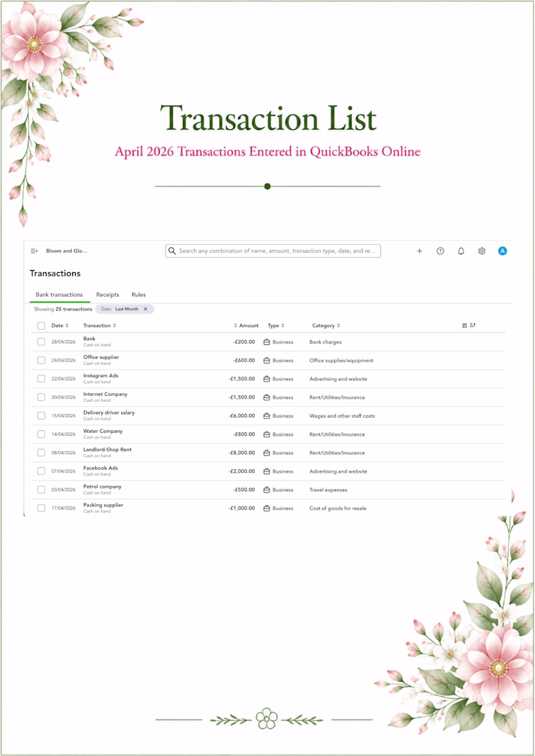Click the briefcase icon in Water Company row

tap(266, 434)
